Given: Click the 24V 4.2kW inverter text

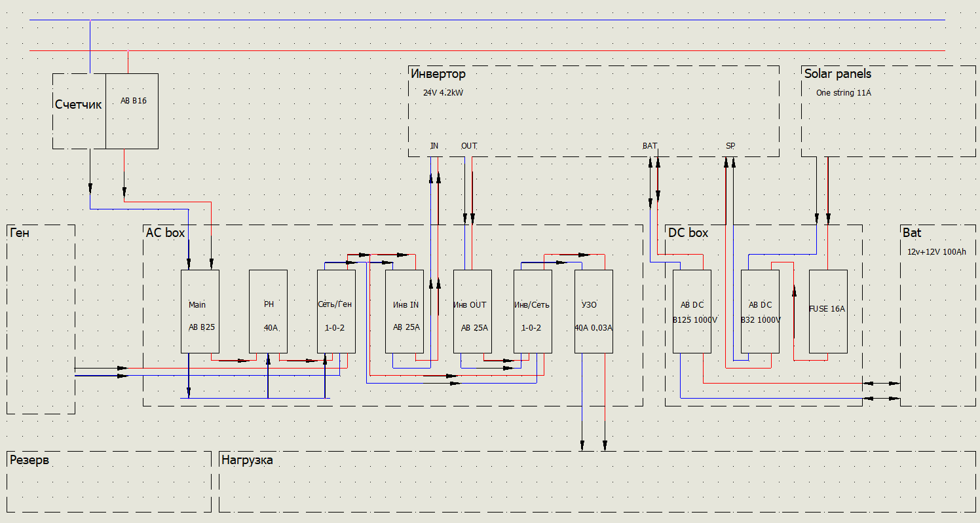Looking at the screenshot, I should tap(443, 93).
